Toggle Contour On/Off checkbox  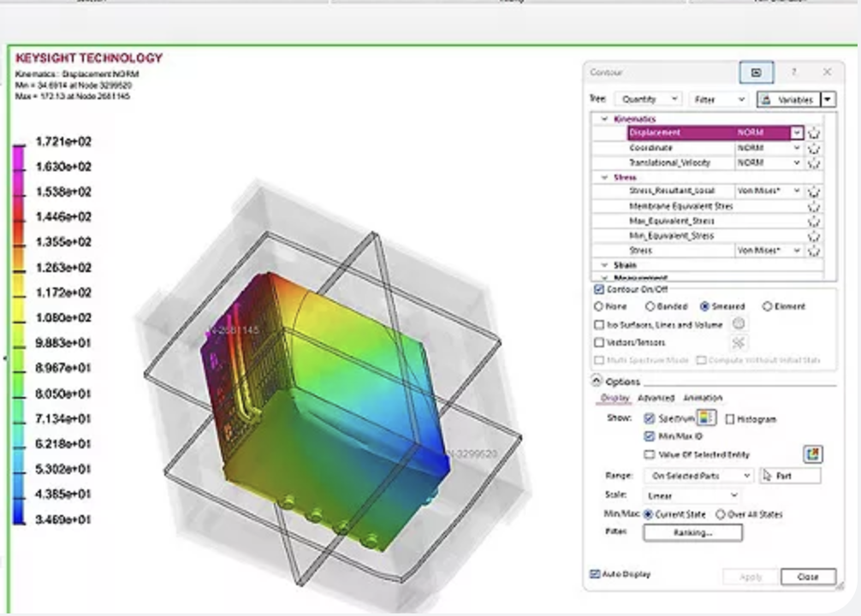click(x=599, y=289)
